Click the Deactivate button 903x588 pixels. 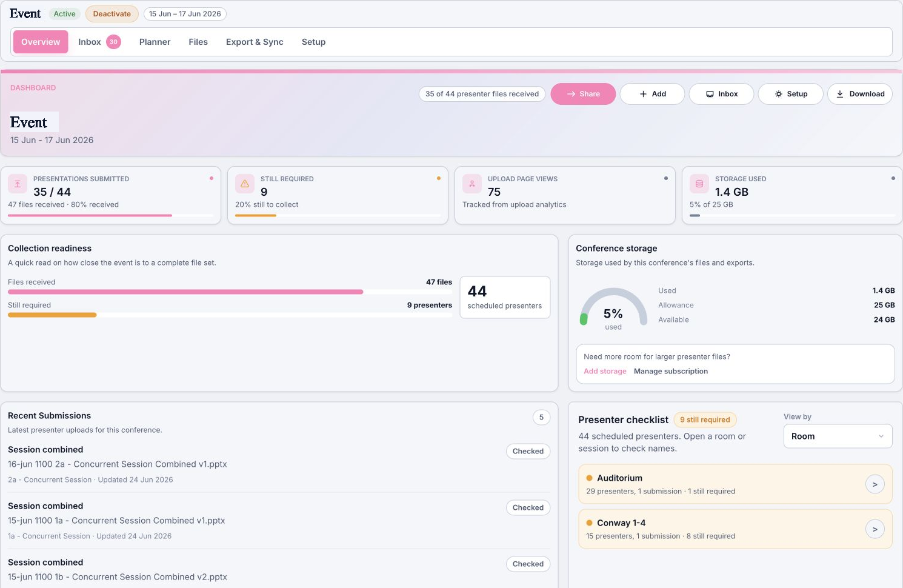(112, 14)
